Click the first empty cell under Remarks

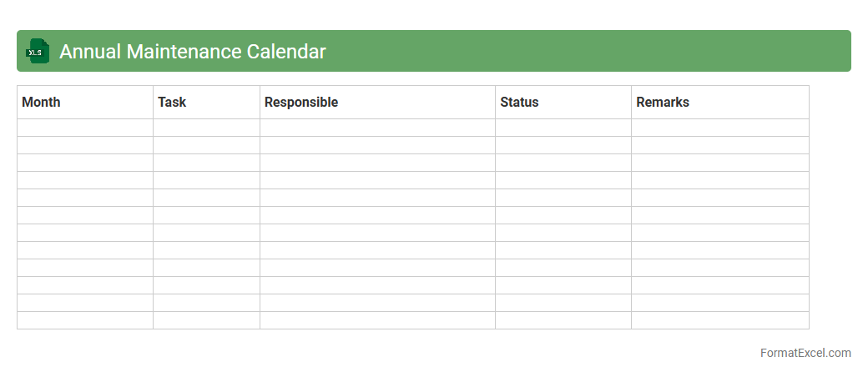(x=719, y=128)
